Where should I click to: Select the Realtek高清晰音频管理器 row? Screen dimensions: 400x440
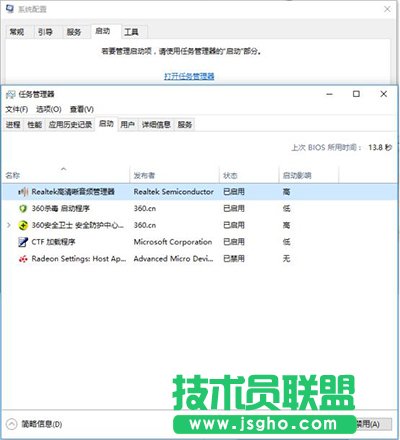tap(200, 192)
